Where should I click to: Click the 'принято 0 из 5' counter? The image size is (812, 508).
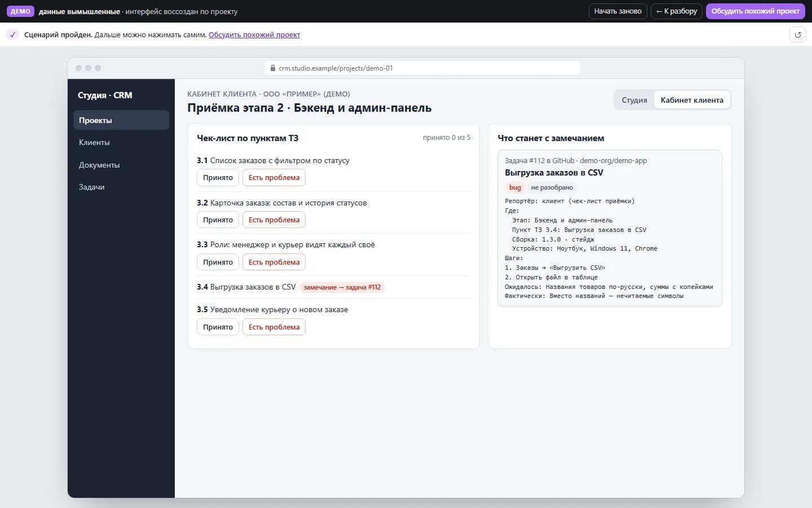click(x=447, y=138)
